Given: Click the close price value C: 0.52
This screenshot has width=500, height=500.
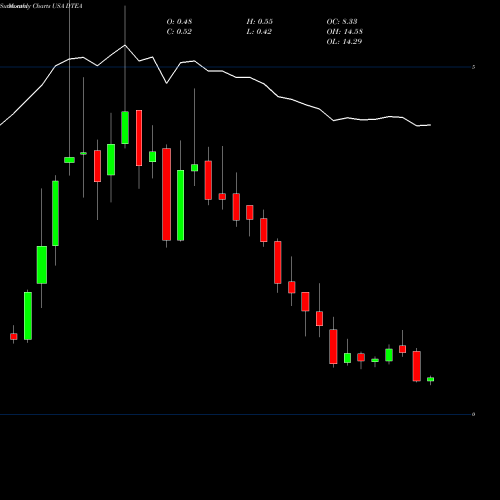Looking at the screenshot, I should click(x=179, y=32).
